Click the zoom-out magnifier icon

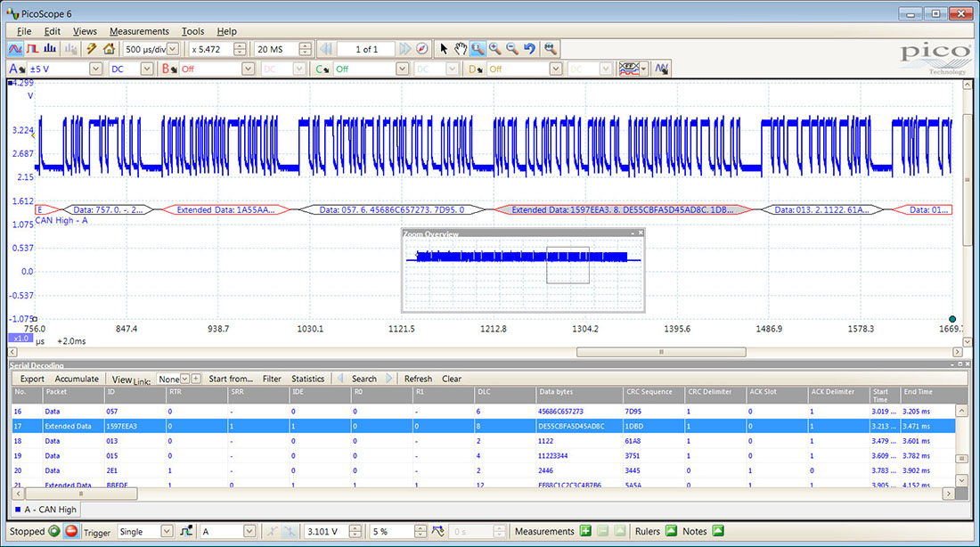tap(512, 49)
